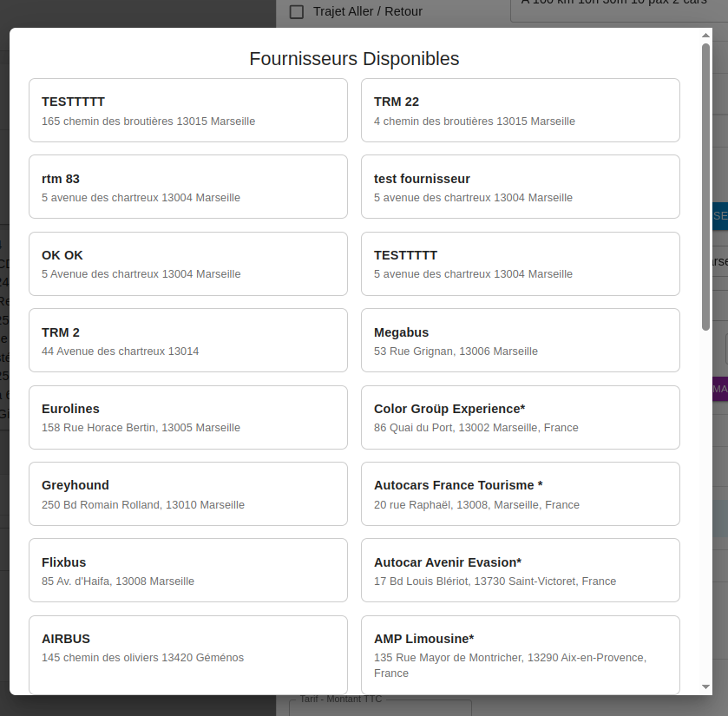Viewport: 728px width, 716px height.
Task: Click the scrollbar up arrow in the dialog
Action: (x=705, y=36)
